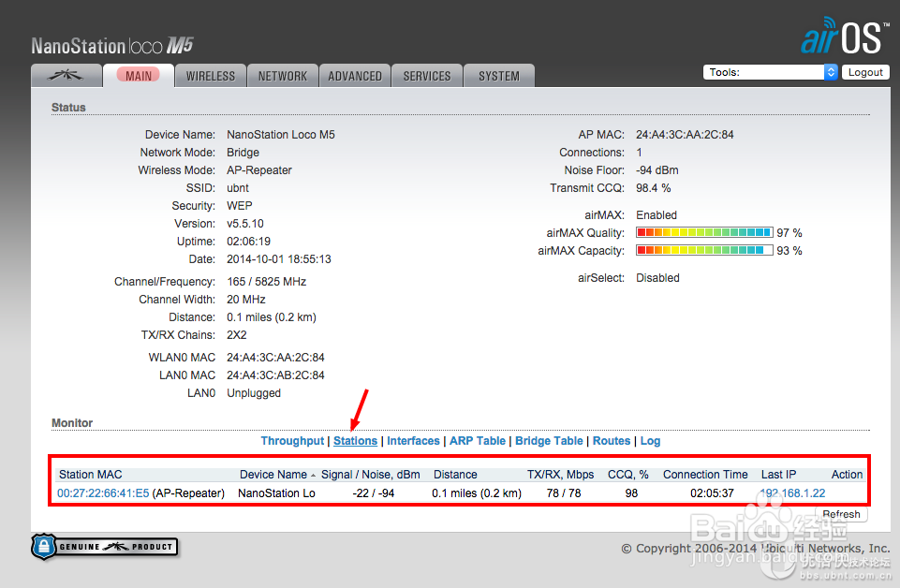
Task: Sort by Last IP column header
Action: (x=779, y=475)
